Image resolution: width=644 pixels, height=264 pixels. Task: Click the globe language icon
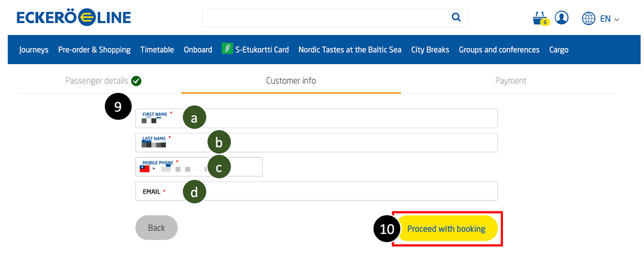(589, 18)
